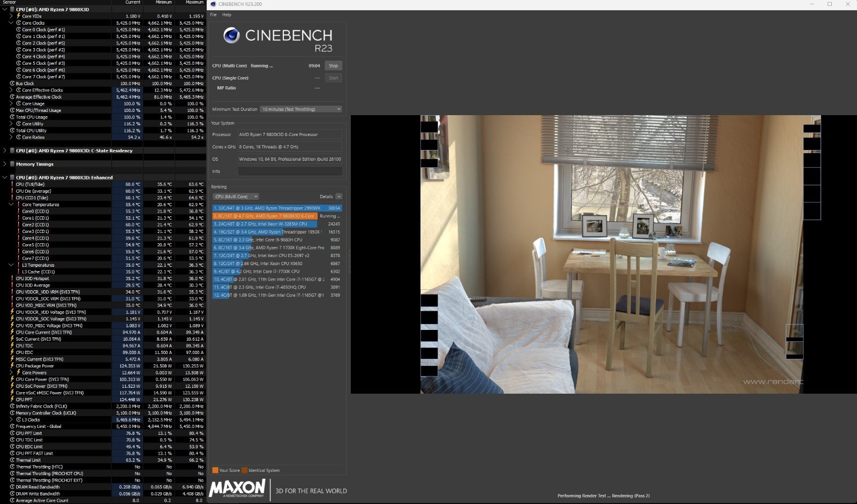Select the Ryzen 7 9800X3D ranking entry
The width and height of the screenshot is (857, 504).
[x=277, y=216]
